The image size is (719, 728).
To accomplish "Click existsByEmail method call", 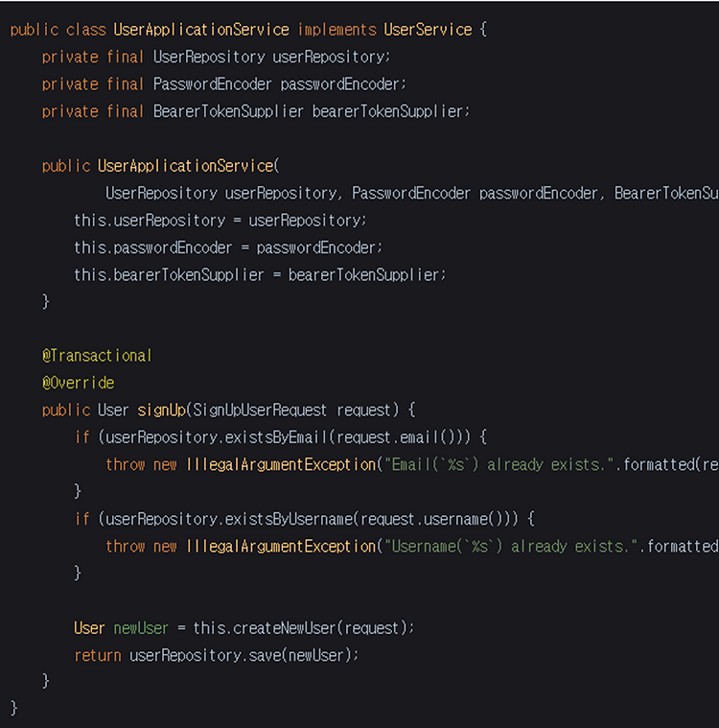I will click(276, 437).
